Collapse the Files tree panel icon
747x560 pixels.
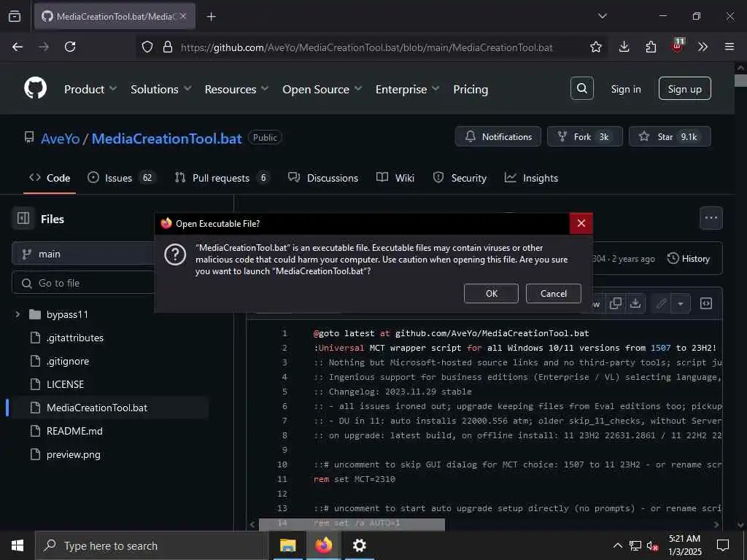coord(23,218)
